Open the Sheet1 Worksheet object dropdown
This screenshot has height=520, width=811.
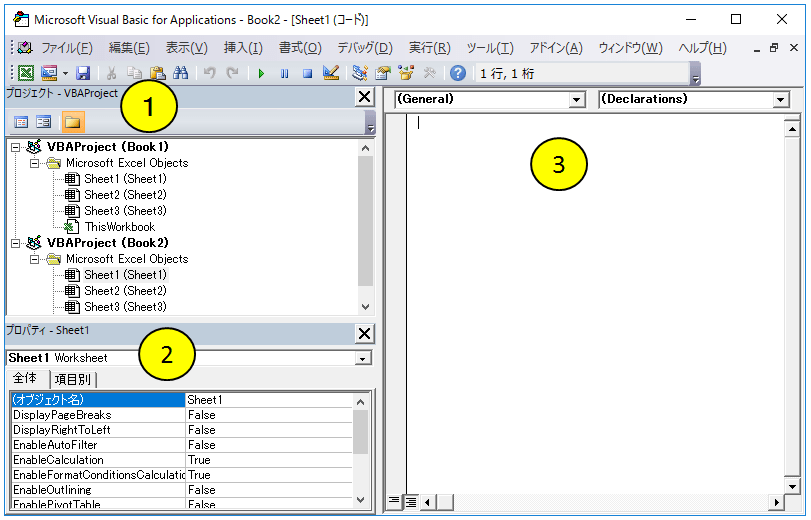(363, 359)
